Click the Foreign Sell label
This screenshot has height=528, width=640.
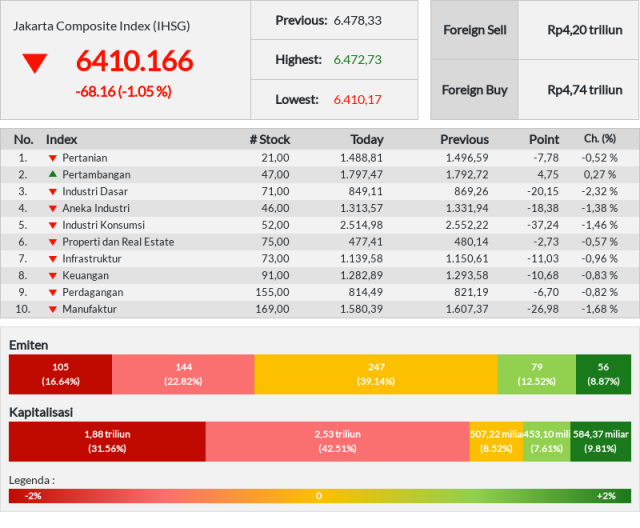pyautogui.click(x=475, y=30)
